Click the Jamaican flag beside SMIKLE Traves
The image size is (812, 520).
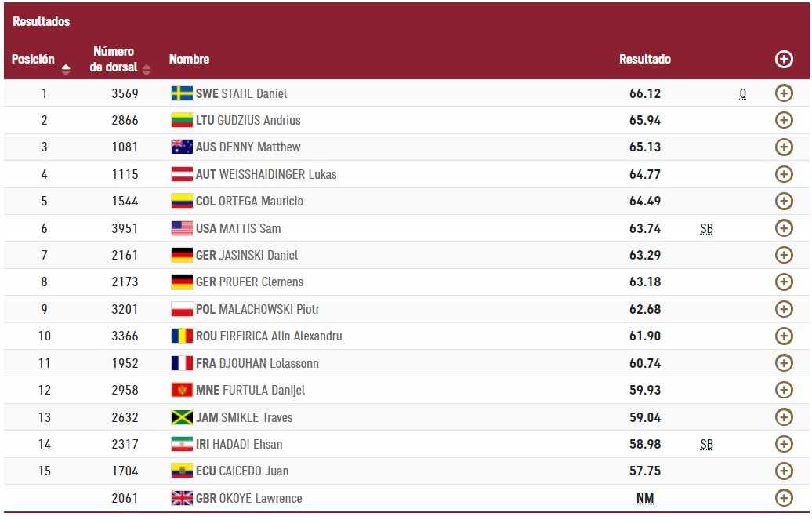182,417
